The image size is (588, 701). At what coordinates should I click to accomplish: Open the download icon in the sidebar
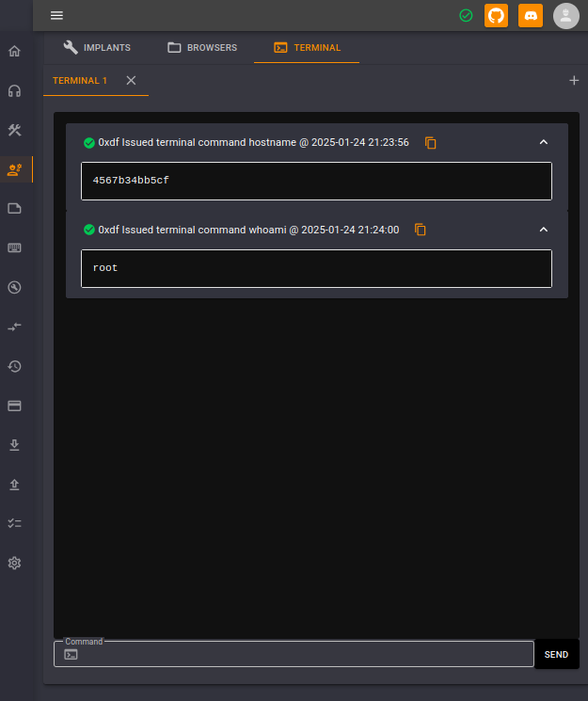[14, 445]
